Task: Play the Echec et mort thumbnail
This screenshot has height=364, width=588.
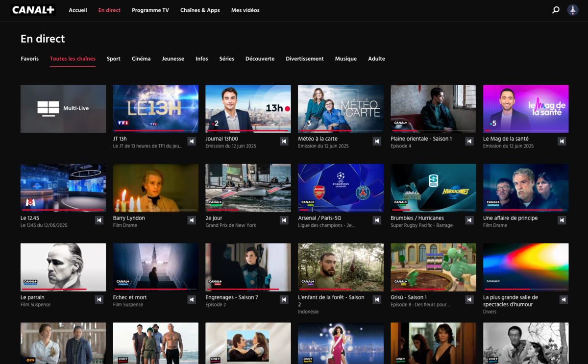Action: [156, 267]
